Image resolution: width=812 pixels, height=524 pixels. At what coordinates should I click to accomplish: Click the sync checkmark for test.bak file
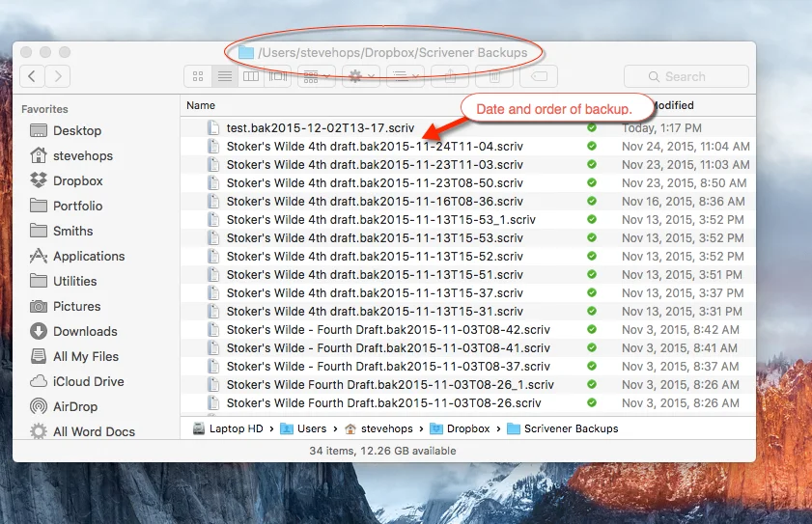coord(592,127)
